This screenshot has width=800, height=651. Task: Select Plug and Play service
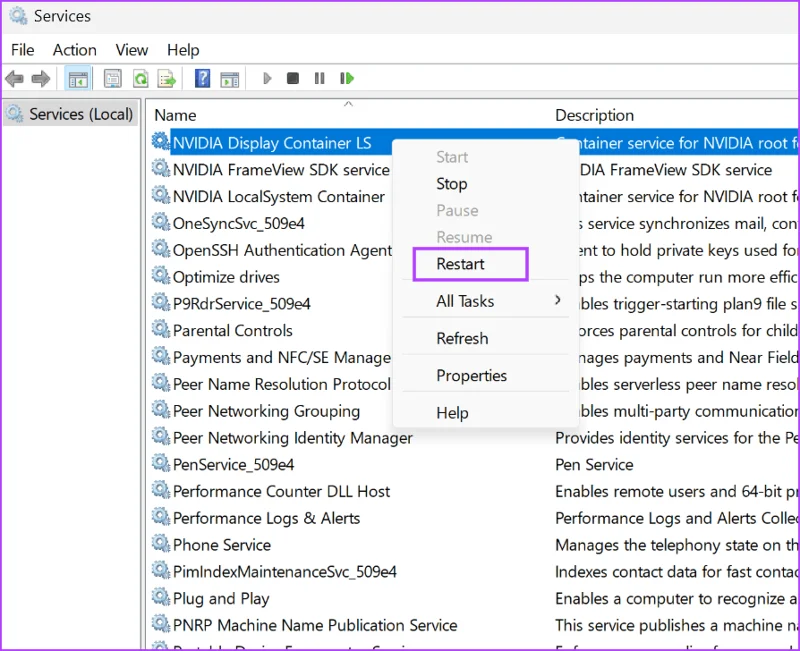(221, 598)
